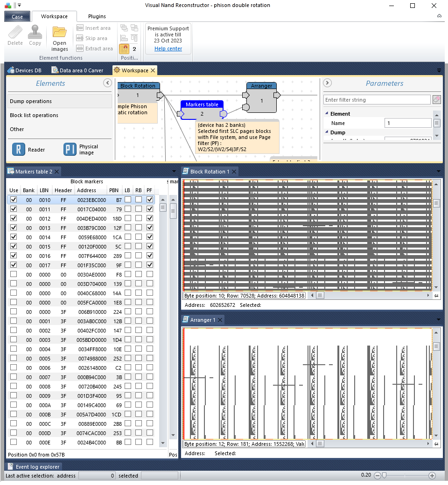Click the Skip area icon
448x485 pixels.
tap(80, 38)
